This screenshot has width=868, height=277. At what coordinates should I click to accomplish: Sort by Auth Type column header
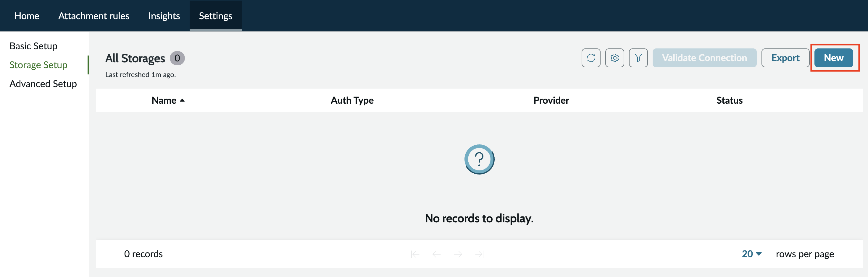(352, 100)
